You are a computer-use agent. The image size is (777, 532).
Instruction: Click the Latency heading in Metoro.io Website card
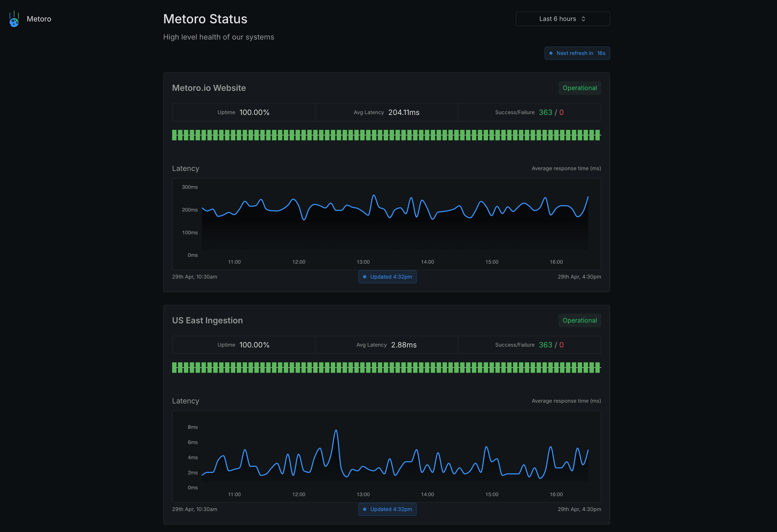(185, 168)
